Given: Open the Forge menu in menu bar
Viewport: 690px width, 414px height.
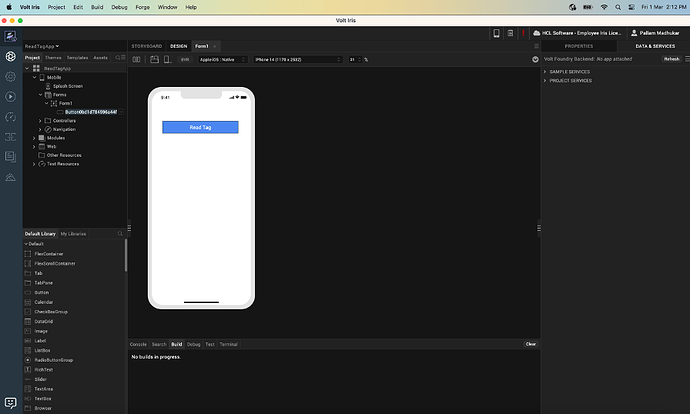Looking at the screenshot, I should (x=143, y=7).
